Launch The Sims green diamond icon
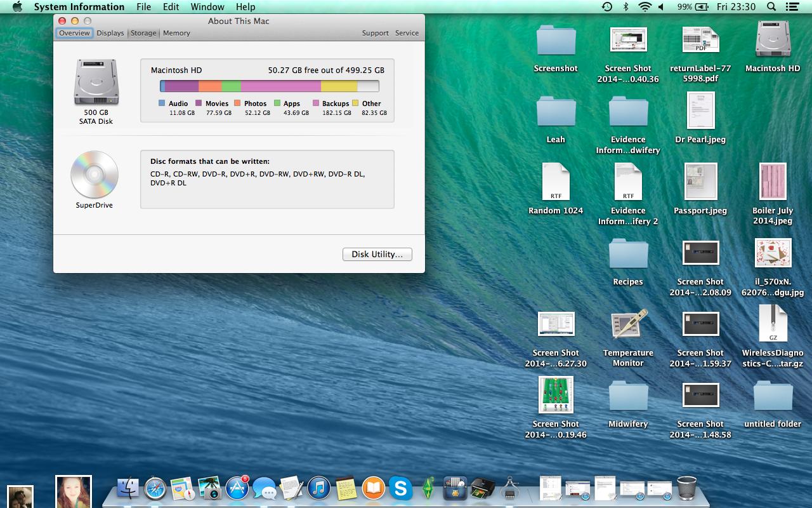The image size is (812, 508). pyautogui.click(x=428, y=488)
